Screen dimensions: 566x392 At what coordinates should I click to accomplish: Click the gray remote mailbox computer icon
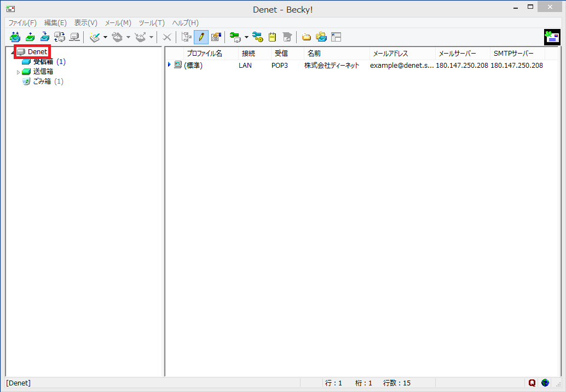point(75,37)
